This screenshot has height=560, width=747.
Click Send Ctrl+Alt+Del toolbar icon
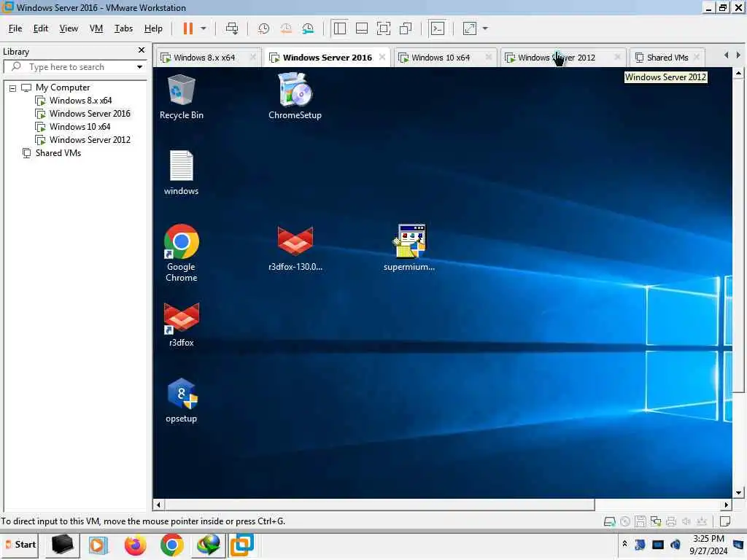click(x=232, y=28)
